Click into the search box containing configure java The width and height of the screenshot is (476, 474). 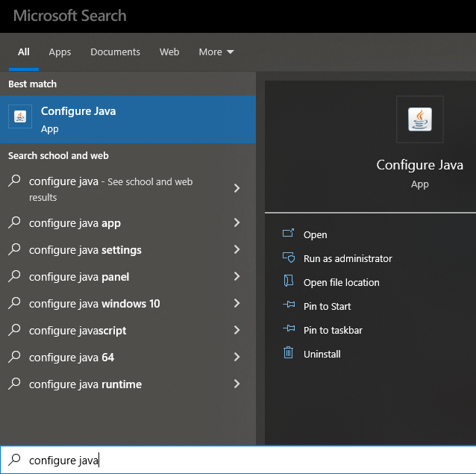pos(238,460)
